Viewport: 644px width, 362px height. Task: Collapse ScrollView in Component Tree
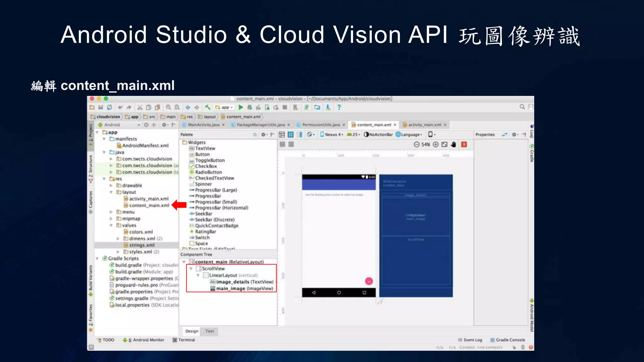point(191,269)
